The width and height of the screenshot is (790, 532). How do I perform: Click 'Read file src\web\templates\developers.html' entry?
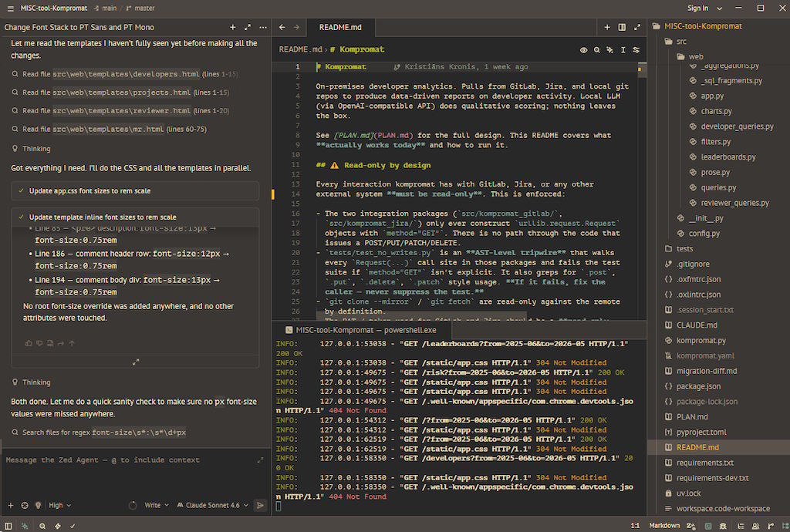pos(124,74)
